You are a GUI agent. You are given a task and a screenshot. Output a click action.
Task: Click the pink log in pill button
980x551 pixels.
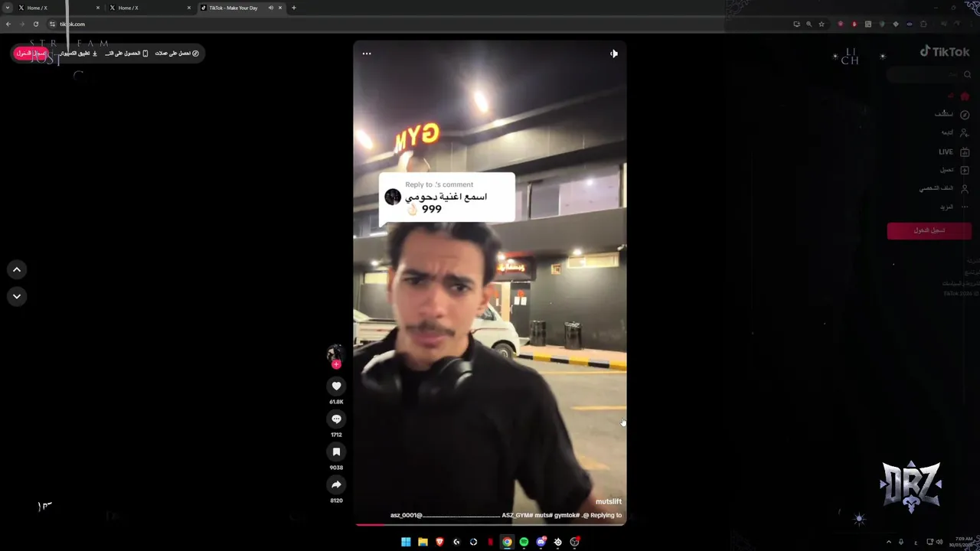31,54
